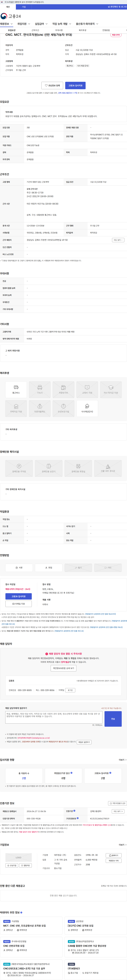Click the 건물 내부 경사로 icon
This screenshot has width=127, height=980.
coord(108,468)
